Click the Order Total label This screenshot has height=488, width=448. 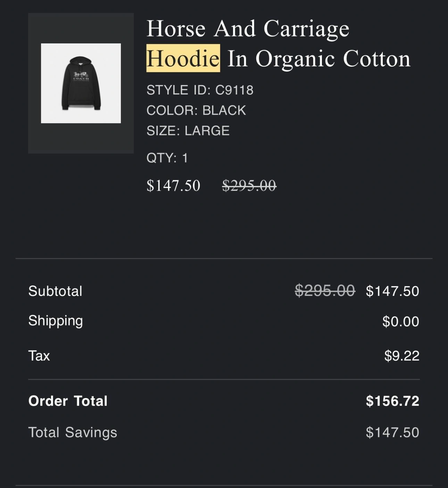(x=68, y=401)
